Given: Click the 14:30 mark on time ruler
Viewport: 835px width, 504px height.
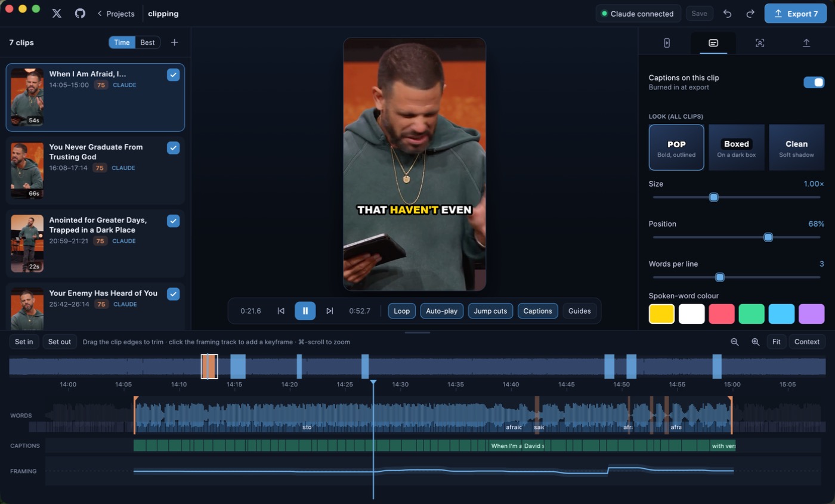Looking at the screenshot, I should pos(400,385).
